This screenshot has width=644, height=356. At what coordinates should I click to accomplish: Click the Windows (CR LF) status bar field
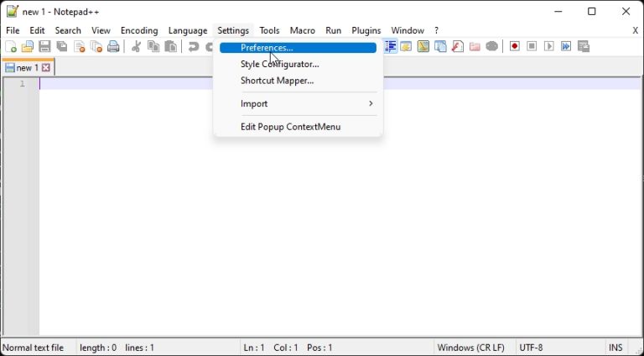470,348
